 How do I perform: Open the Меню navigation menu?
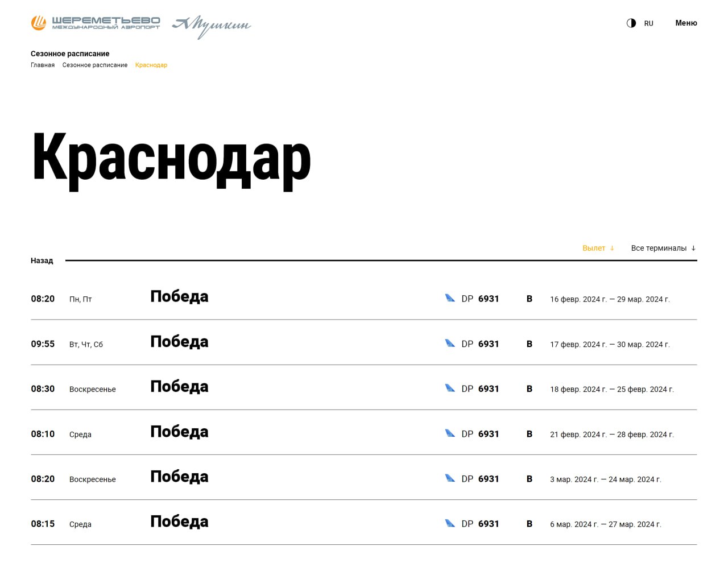pyautogui.click(x=686, y=23)
